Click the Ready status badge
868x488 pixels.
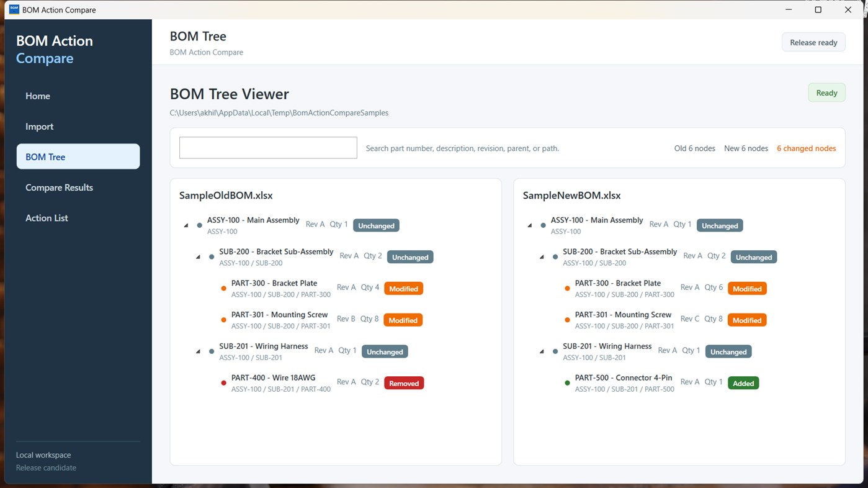click(x=826, y=93)
